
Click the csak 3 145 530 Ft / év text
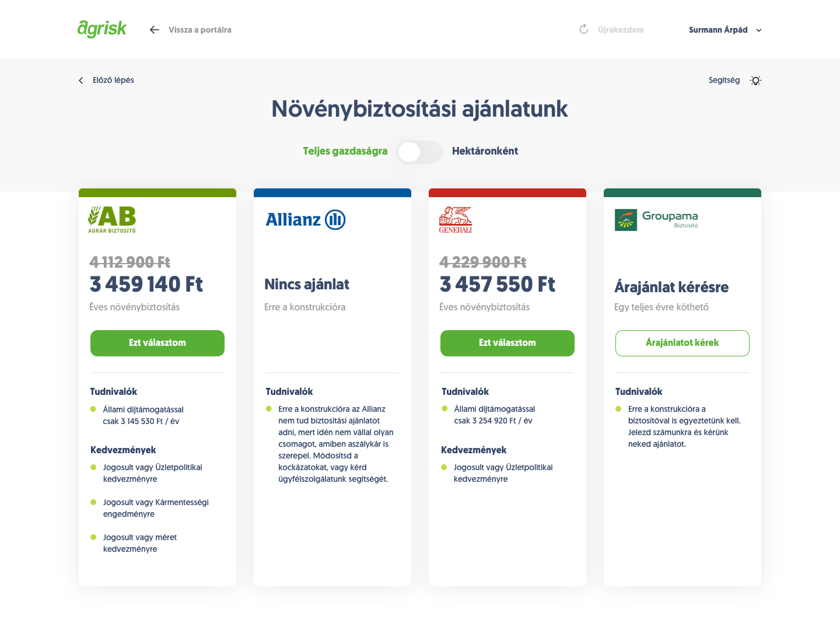tap(141, 421)
